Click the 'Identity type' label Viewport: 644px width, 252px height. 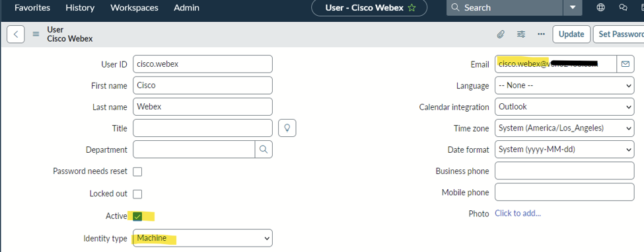point(105,238)
